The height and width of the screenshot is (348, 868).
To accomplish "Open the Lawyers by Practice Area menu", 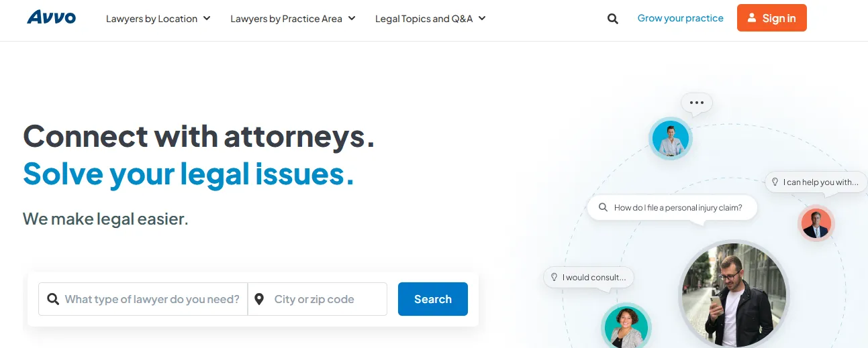I will pyautogui.click(x=286, y=19).
